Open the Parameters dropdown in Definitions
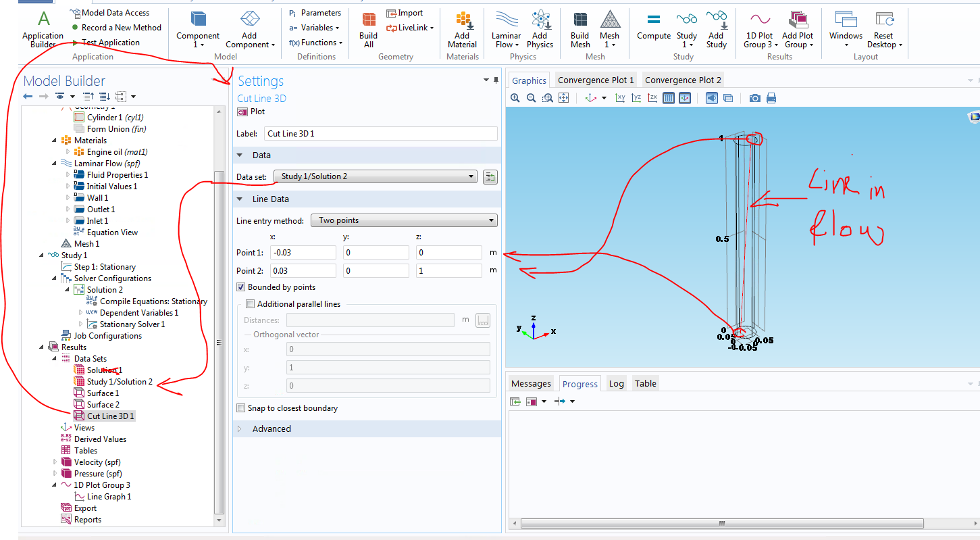Image resolution: width=980 pixels, height=540 pixels. pyautogui.click(x=315, y=13)
